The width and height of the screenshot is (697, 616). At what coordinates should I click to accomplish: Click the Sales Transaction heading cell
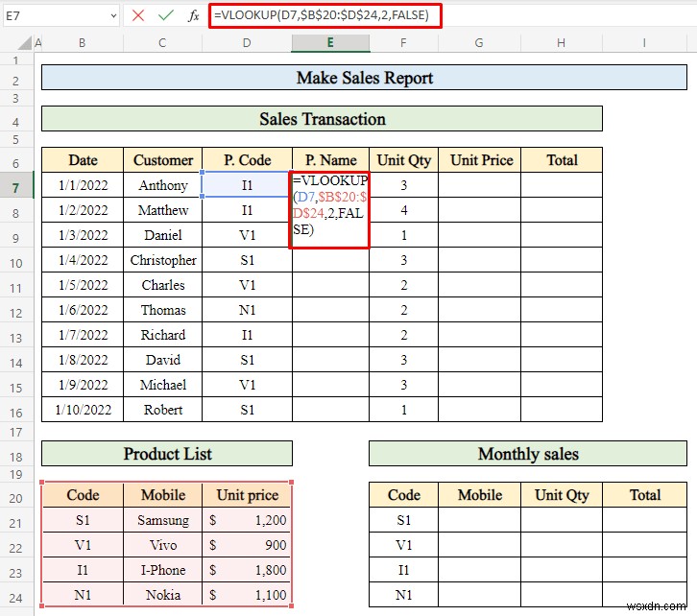coord(322,119)
